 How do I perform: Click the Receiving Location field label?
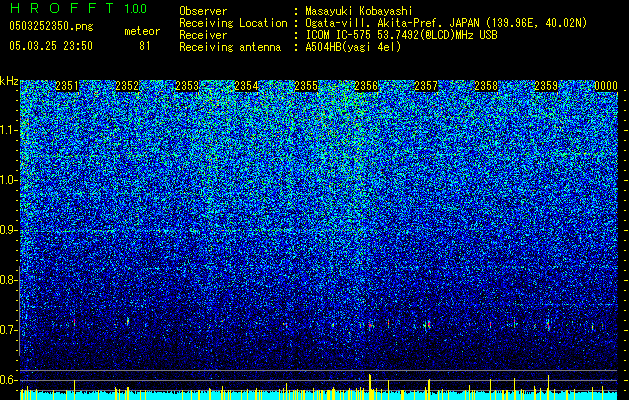tap(233, 23)
